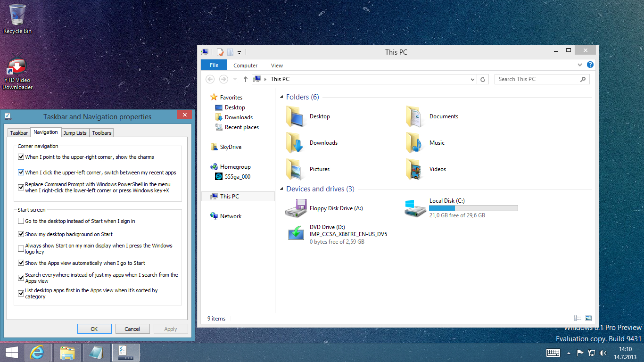Toggle the upper-right corner charms checkbox
644x362 pixels.
[21, 157]
